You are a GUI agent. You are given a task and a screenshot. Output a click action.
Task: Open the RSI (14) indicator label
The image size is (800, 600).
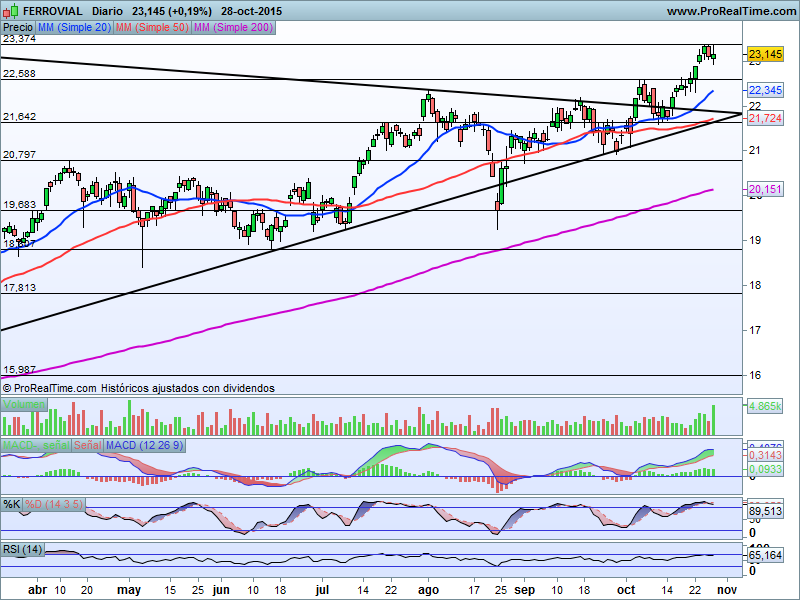(x=23, y=549)
